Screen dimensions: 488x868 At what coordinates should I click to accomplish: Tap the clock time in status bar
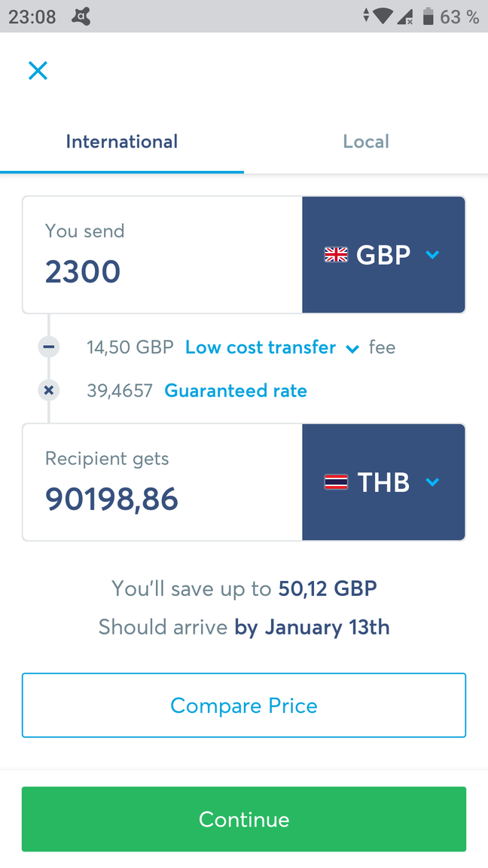(32, 17)
